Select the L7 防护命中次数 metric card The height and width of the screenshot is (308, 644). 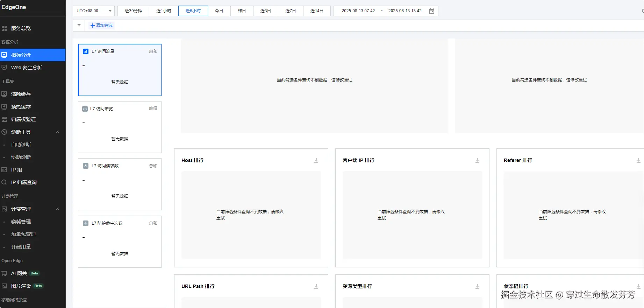pyautogui.click(x=120, y=241)
